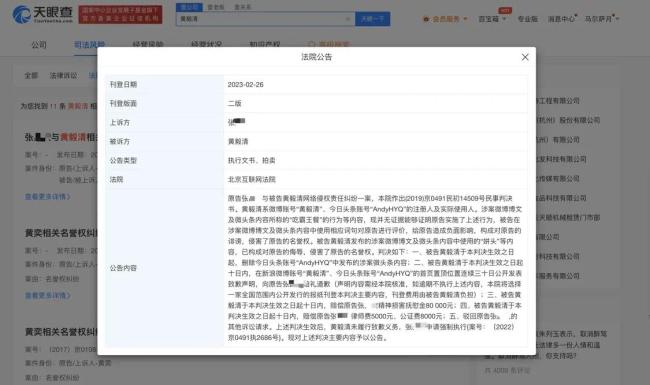Click the 被诉方 value 黄毅清
The image size is (650, 385).
click(x=238, y=142)
